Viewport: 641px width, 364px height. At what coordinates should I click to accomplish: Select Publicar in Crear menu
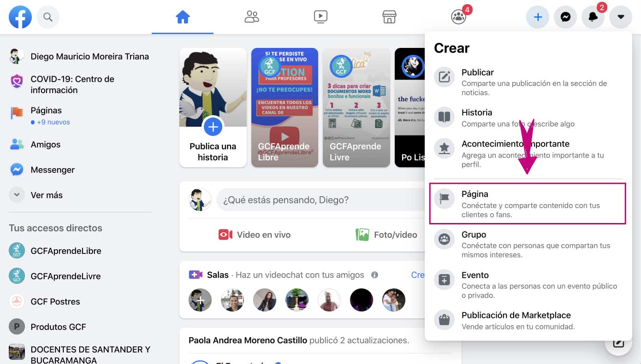(x=528, y=82)
